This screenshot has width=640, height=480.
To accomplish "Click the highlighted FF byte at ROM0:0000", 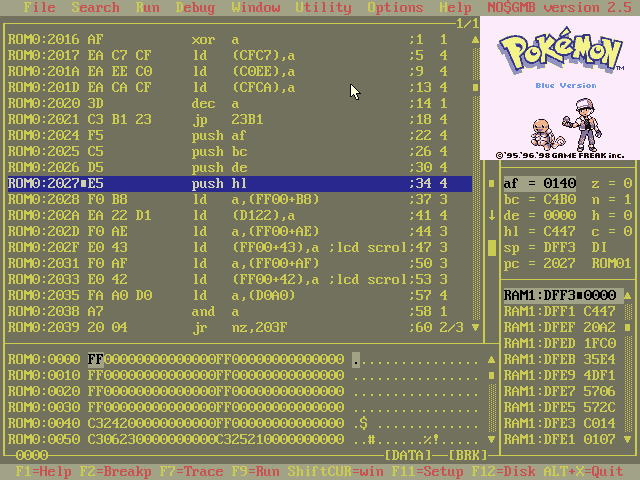I will pyautogui.click(x=96, y=360).
